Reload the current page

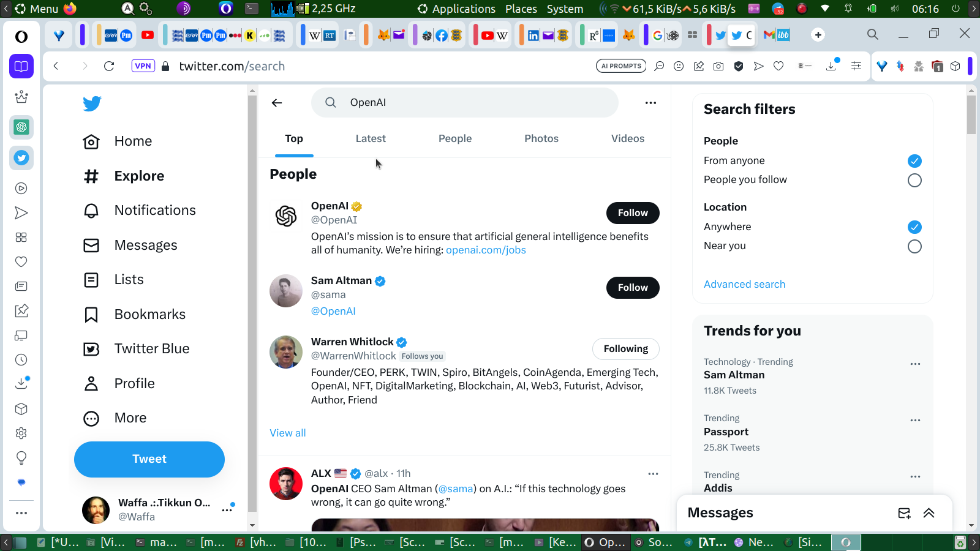point(109,66)
